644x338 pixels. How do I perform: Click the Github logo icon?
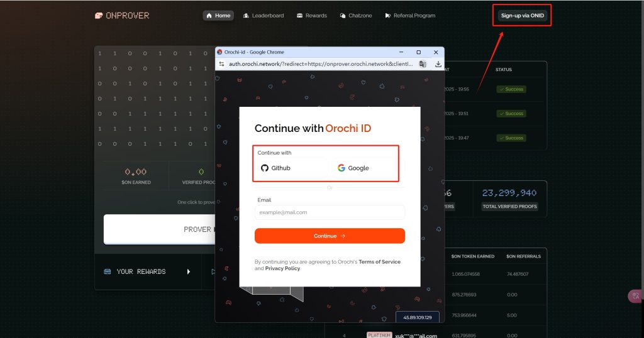(265, 168)
